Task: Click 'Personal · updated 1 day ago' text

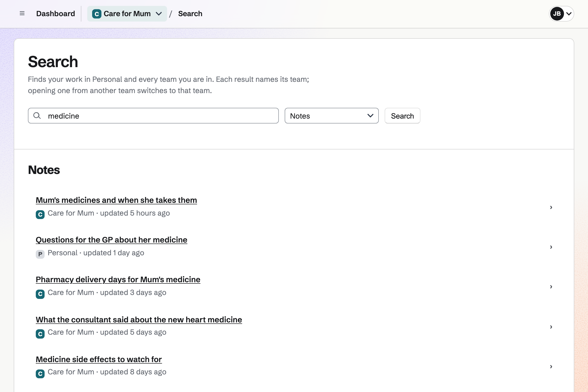Action: point(96,253)
